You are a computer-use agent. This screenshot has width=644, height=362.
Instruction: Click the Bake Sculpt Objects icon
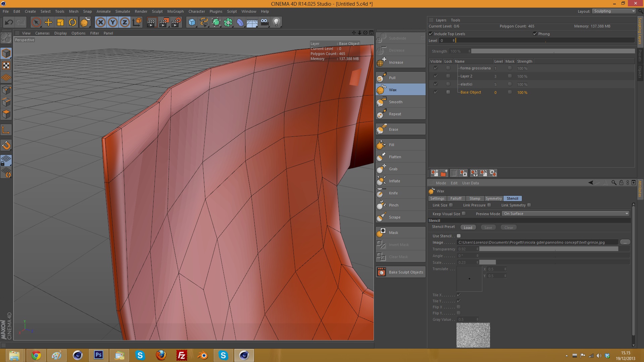pos(381,272)
